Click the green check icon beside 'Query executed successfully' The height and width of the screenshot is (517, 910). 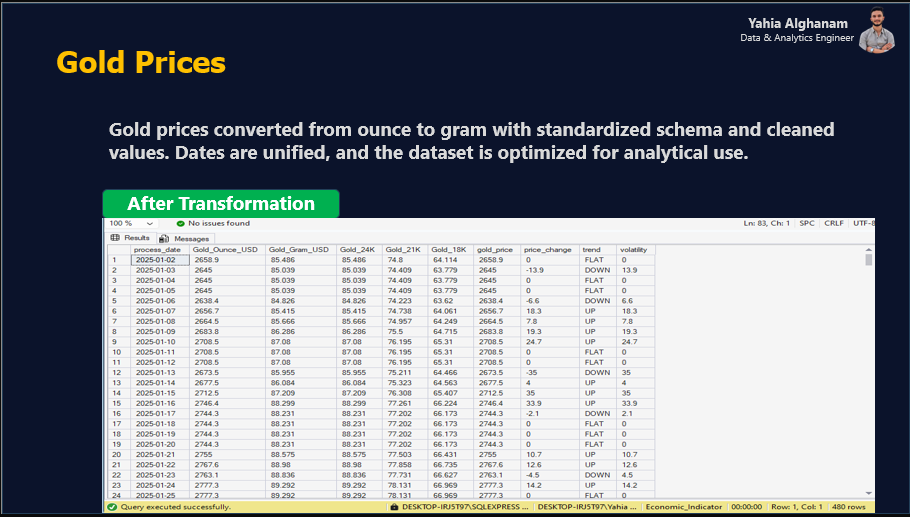coord(112,507)
